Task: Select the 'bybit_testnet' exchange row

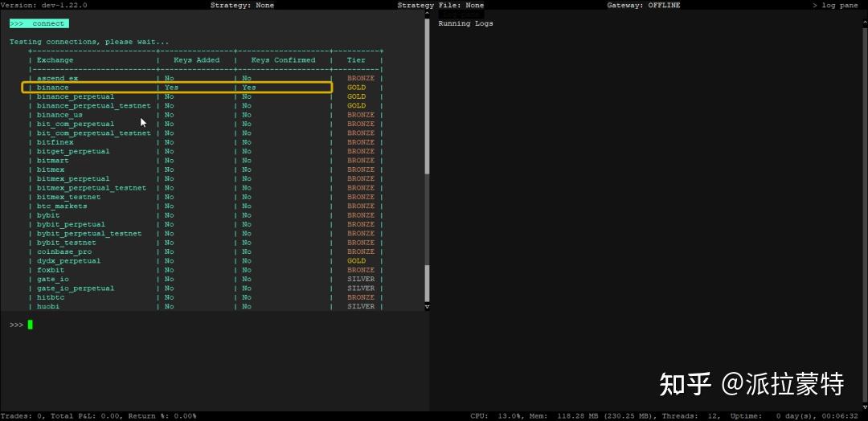Action: pos(206,243)
